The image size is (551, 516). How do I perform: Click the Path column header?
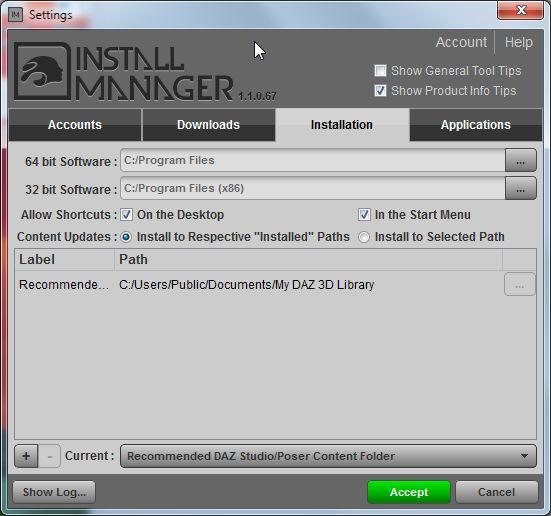point(308,259)
